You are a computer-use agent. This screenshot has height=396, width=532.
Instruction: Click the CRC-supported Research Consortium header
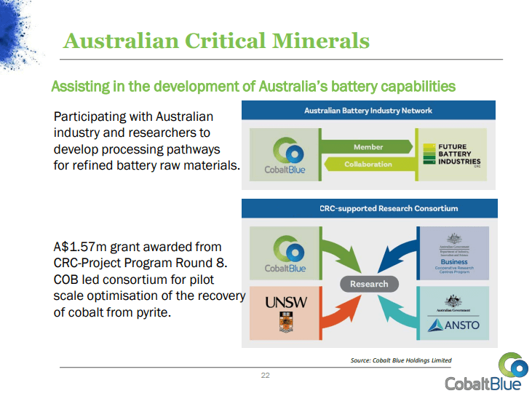pyautogui.click(x=370, y=208)
